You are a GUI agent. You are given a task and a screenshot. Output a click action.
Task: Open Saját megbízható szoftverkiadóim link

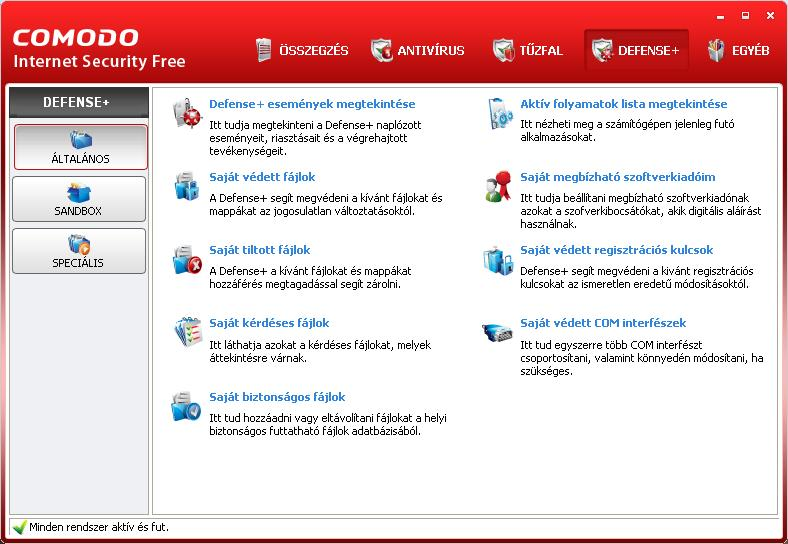pos(618,177)
